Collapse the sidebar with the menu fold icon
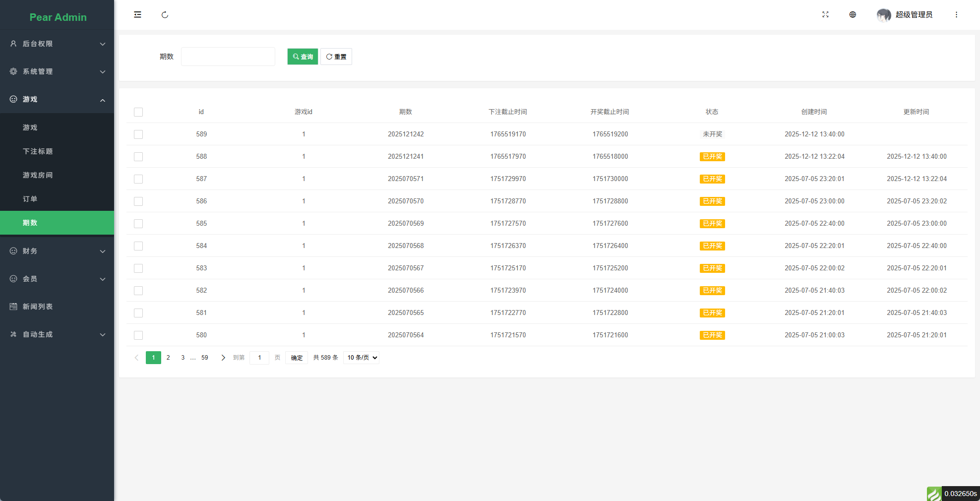Screen dimensions: 980x501 coord(137,15)
